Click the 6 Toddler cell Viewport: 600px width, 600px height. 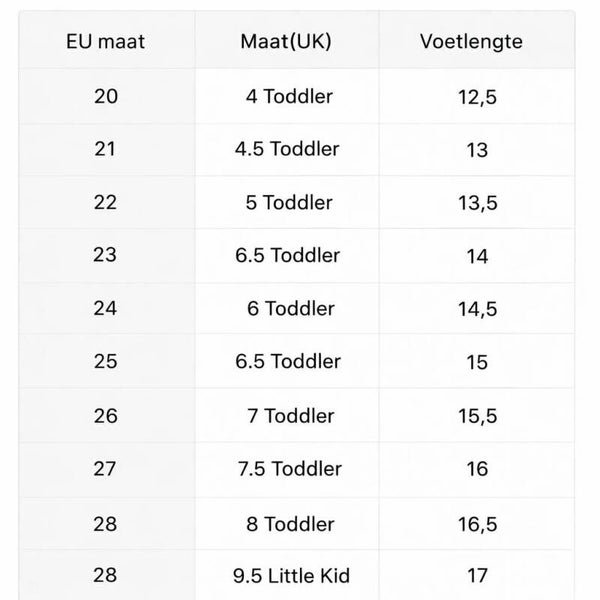[290, 309]
